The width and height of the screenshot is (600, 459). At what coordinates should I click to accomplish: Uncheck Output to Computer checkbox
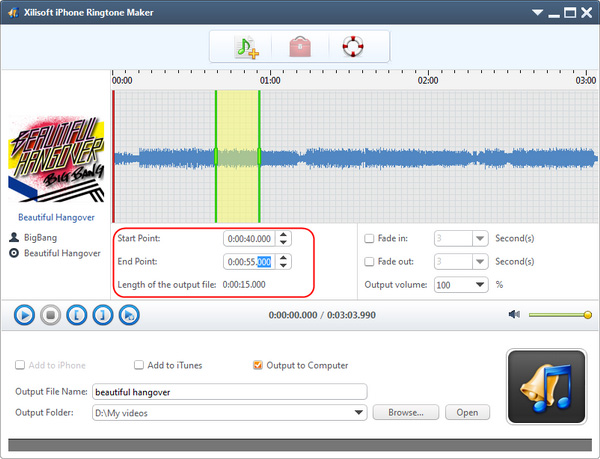tap(259, 366)
